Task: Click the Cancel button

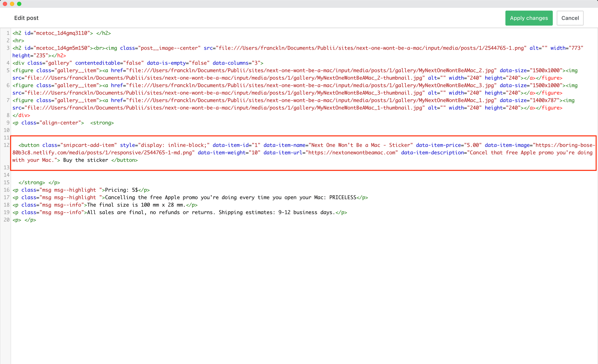Action: [x=570, y=18]
